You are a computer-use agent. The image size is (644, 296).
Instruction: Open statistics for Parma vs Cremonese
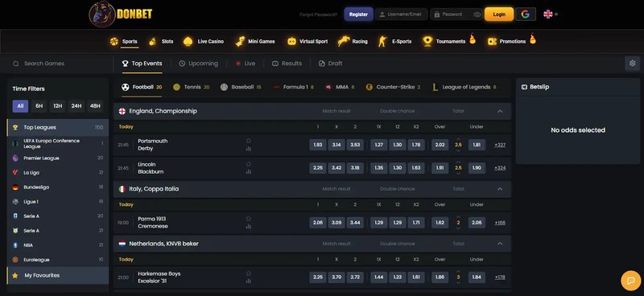click(x=249, y=226)
